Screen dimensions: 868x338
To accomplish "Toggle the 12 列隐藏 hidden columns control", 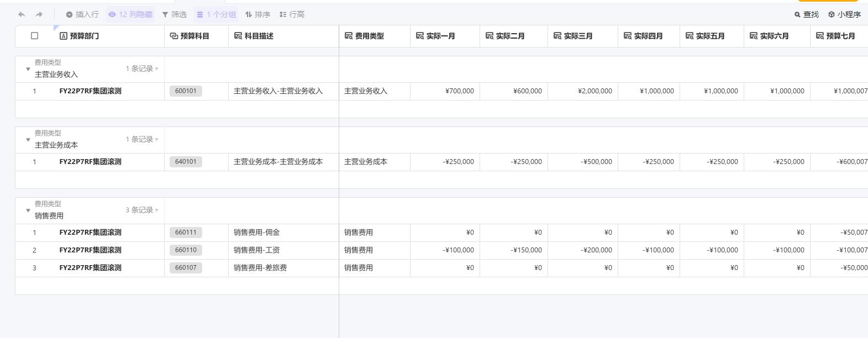I will click(130, 14).
